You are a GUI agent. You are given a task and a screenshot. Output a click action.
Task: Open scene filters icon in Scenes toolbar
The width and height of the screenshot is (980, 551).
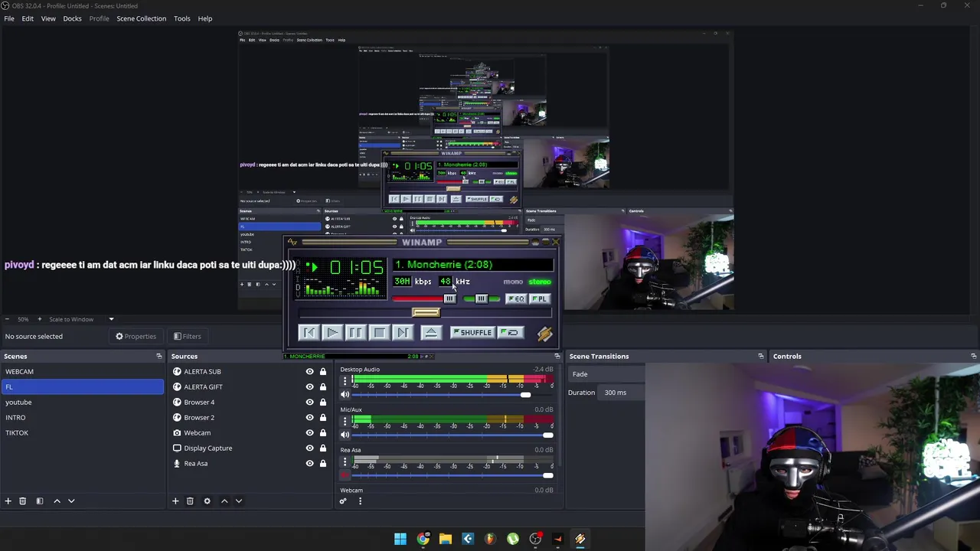40,501
